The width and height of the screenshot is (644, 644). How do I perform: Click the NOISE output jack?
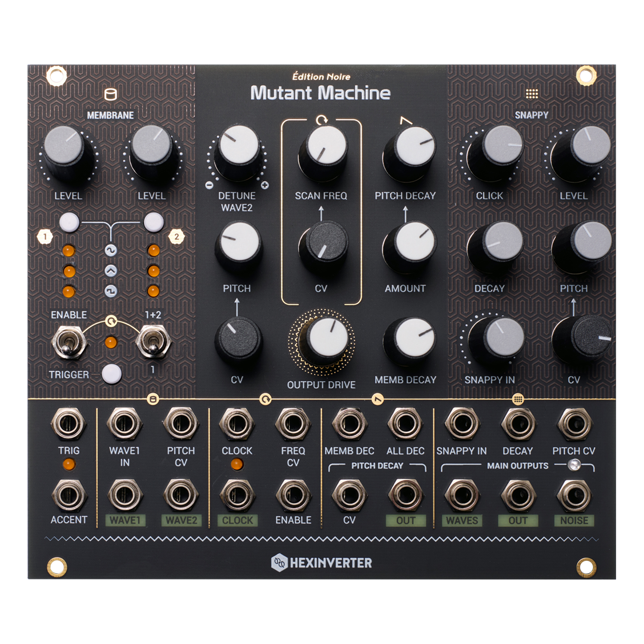pyautogui.click(x=574, y=496)
